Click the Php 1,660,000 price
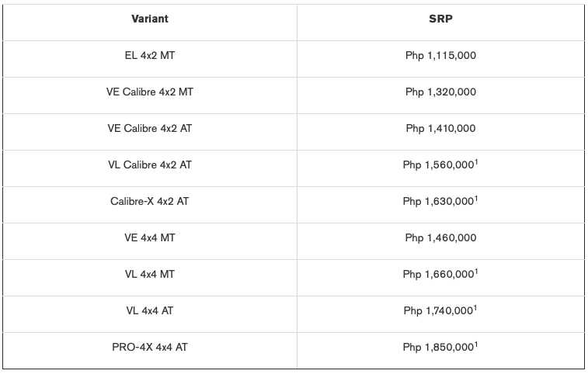588x374 pixels. coord(440,274)
